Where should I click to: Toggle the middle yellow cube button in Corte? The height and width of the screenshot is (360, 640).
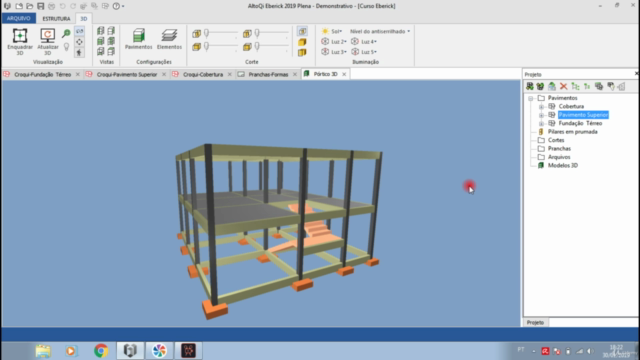click(302, 42)
